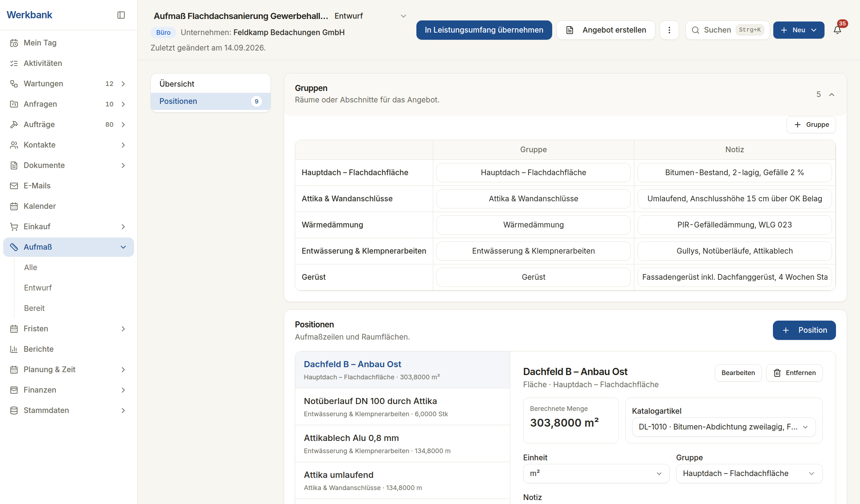Click the Werkbank logo

pyautogui.click(x=29, y=15)
